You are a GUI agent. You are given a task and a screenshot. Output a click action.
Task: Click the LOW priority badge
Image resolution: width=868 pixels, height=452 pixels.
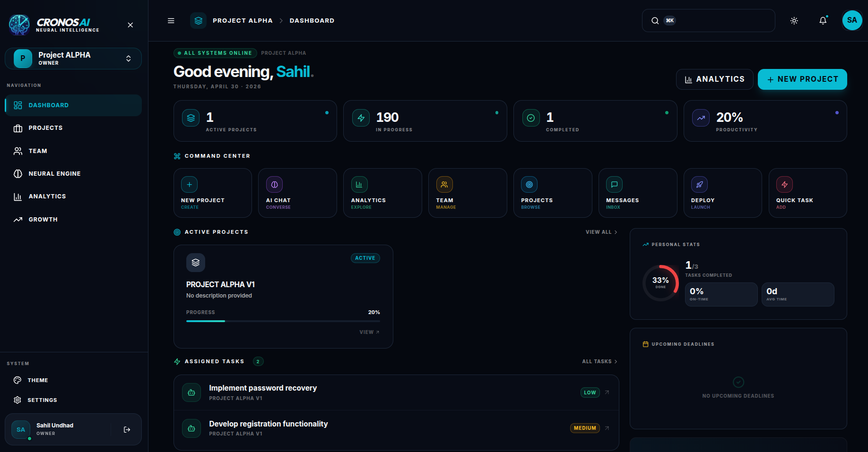pos(590,392)
